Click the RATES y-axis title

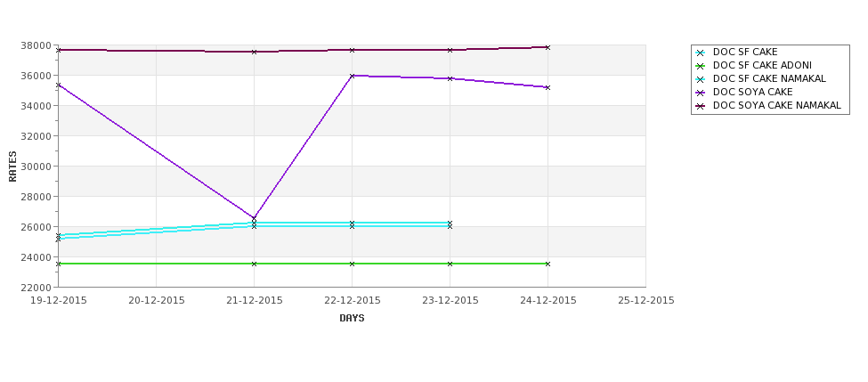click(13, 166)
